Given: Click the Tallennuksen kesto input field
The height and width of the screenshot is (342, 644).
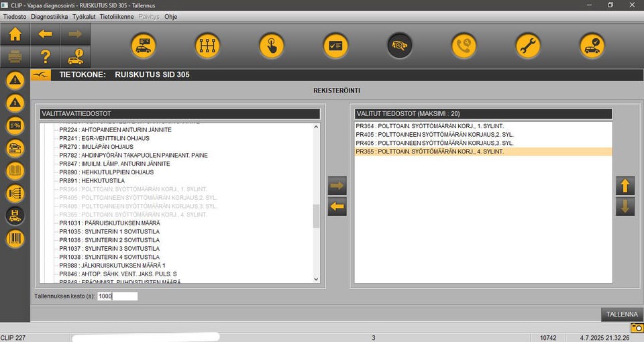Looking at the screenshot, I should [x=117, y=296].
